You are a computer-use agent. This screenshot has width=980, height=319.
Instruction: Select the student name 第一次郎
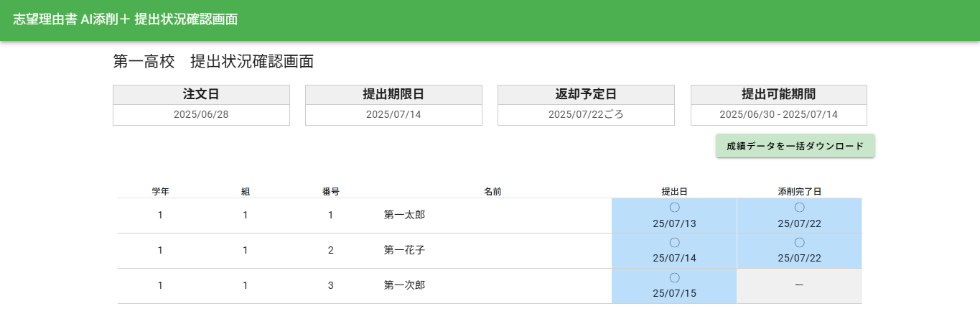pos(405,285)
